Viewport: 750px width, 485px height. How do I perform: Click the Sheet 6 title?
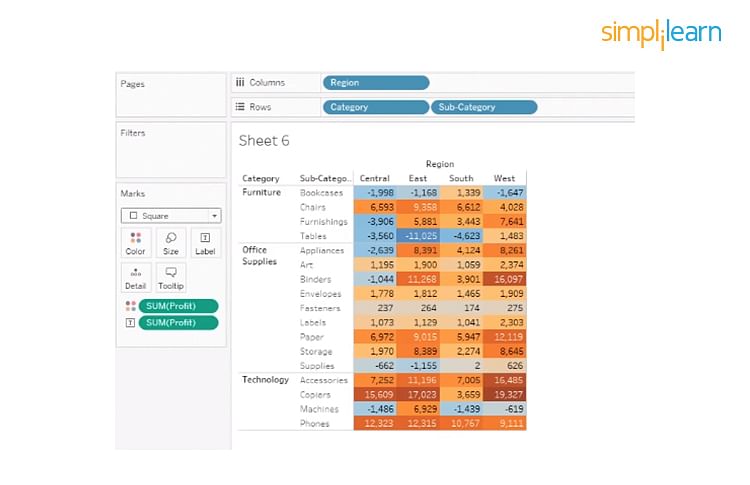pyautogui.click(x=264, y=141)
